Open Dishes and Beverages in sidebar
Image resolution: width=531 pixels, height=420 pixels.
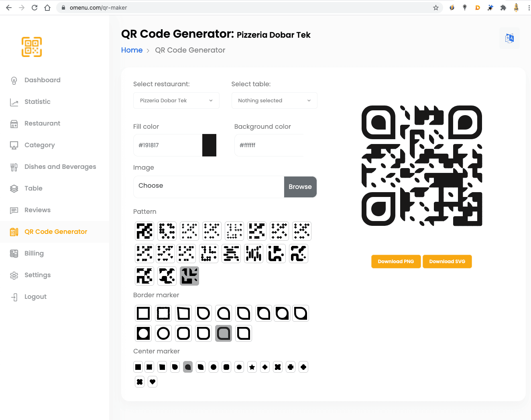60,166
